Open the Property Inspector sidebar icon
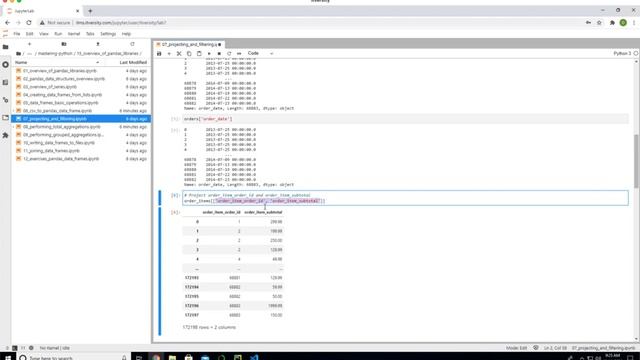This screenshot has height=360, width=640. [5, 100]
